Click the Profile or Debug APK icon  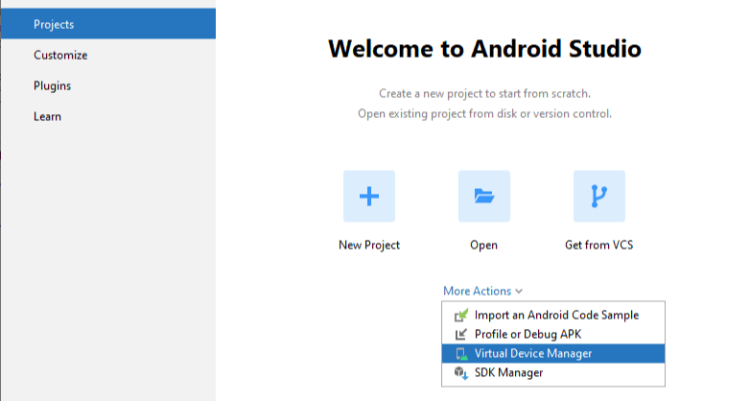tap(461, 334)
